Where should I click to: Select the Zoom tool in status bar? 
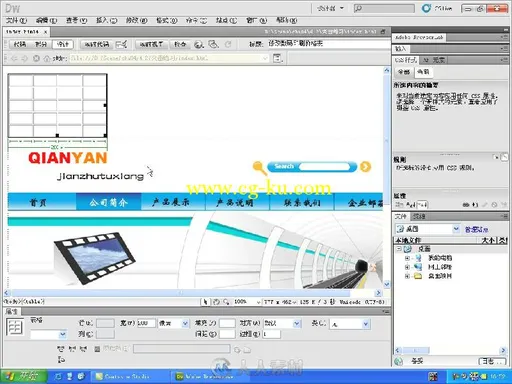(x=226, y=302)
